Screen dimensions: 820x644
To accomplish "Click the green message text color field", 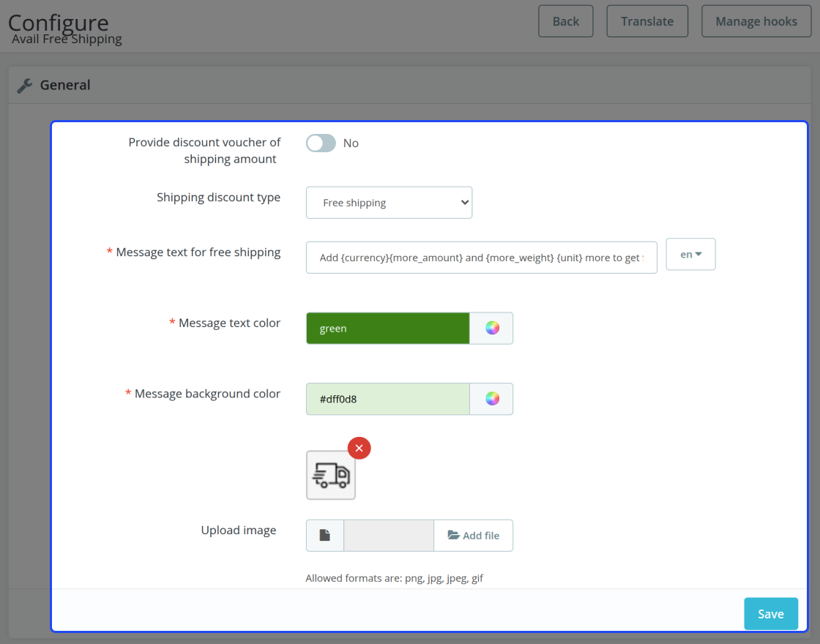I will click(x=388, y=329).
